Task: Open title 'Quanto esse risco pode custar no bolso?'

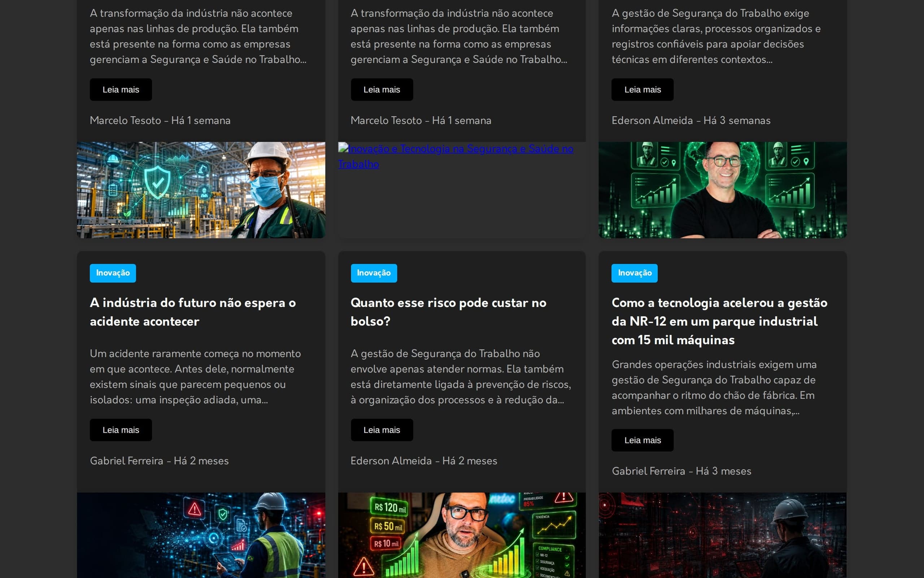Action: coord(448,312)
